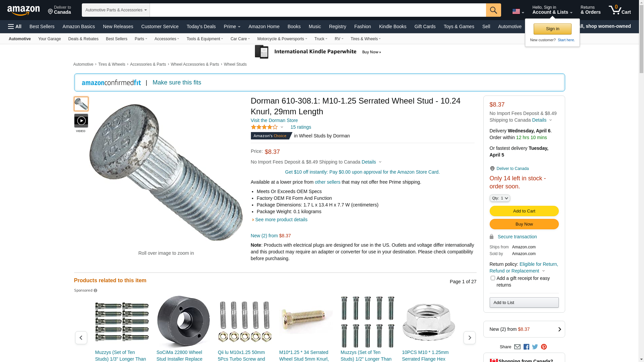Screen dimensions: 644x362
Task: Open the Visit the Dorman Store link
Action: click(274, 120)
